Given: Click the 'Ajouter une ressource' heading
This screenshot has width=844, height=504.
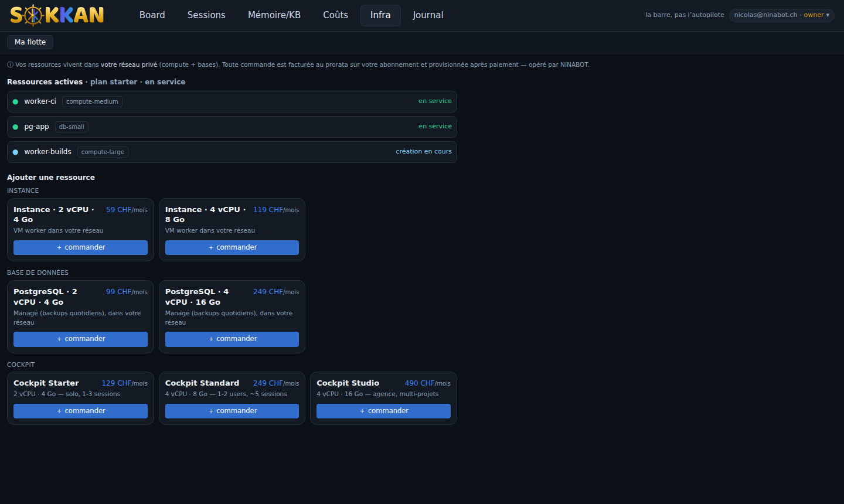Looking at the screenshot, I should 51,178.
